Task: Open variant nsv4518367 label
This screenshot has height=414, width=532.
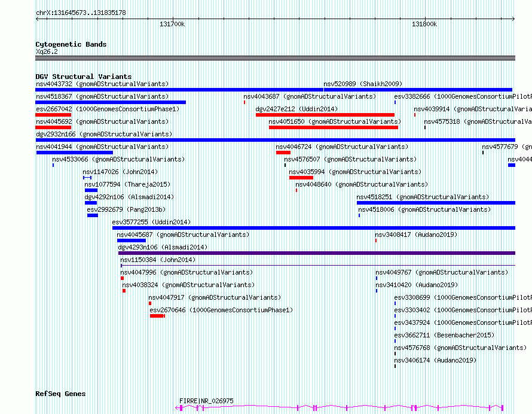Action: [x=102, y=96]
